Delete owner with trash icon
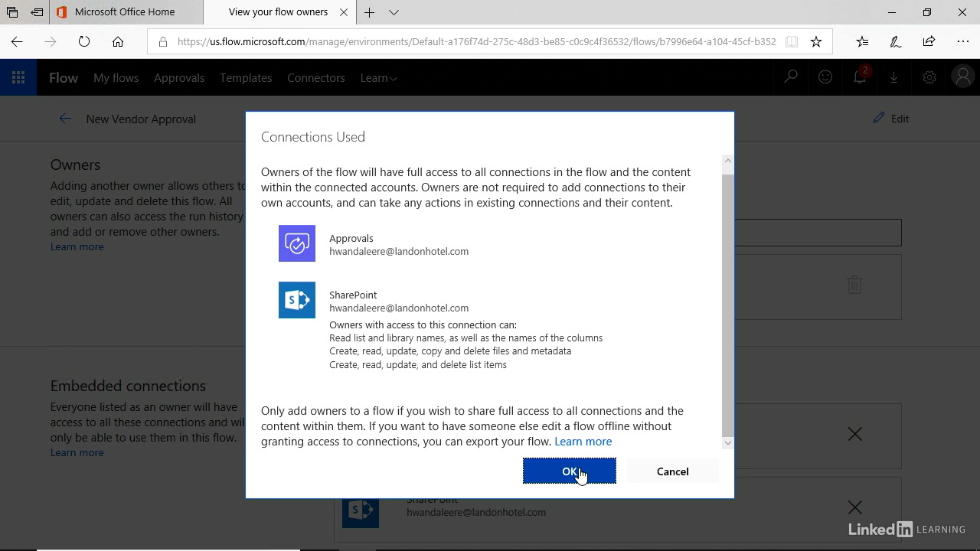The image size is (980, 551). [x=854, y=285]
